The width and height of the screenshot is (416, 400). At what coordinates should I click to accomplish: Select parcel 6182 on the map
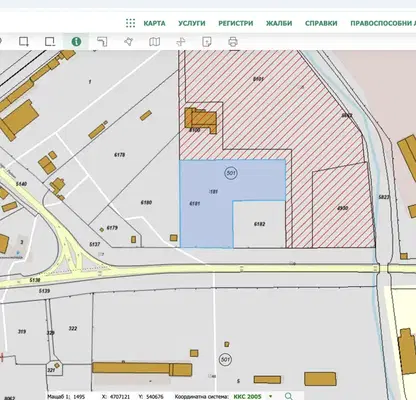click(x=259, y=224)
